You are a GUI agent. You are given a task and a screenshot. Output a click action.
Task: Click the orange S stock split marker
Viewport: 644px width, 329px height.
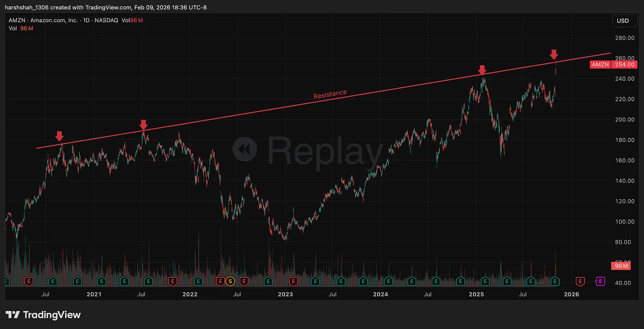point(230,280)
